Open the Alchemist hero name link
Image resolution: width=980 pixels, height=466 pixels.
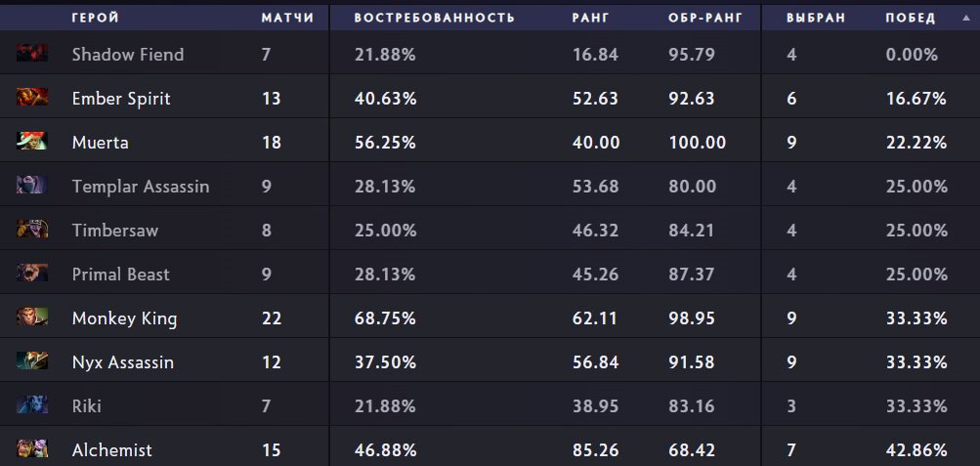[111, 450]
